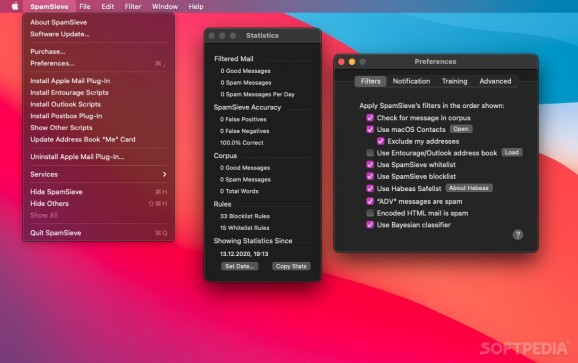The height and width of the screenshot is (363, 578).
Task: Toggle Use Bayesian classifier
Action: click(x=370, y=225)
